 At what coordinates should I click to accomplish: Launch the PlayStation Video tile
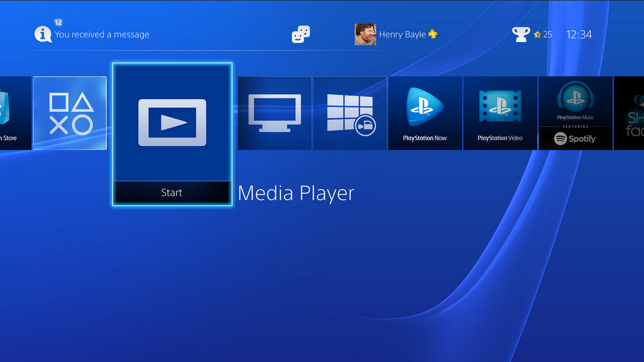(x=500, y=113)
